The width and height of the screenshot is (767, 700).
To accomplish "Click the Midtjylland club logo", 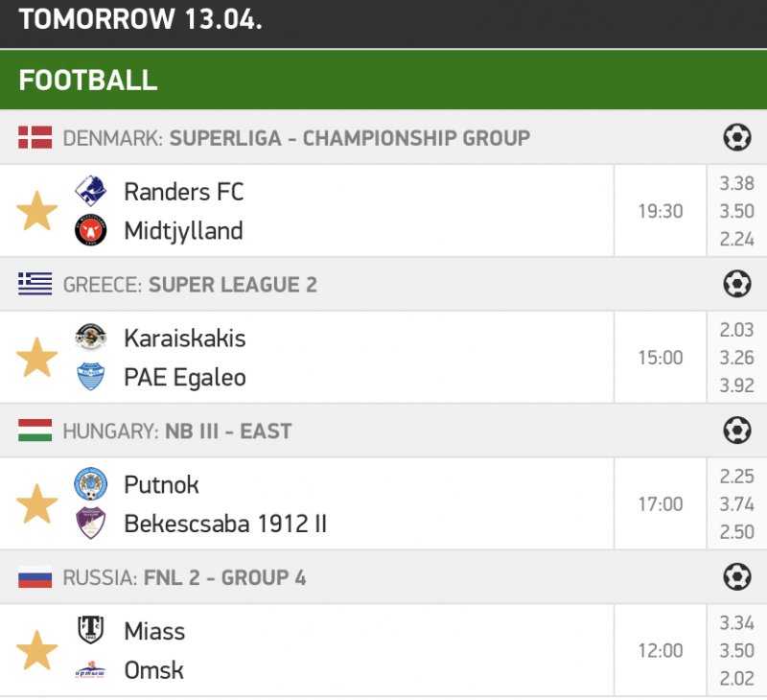I will coord(91,231).
